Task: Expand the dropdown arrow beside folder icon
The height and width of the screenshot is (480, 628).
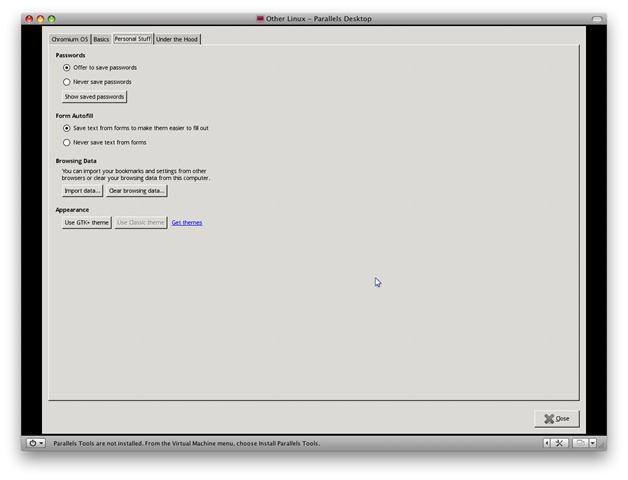Action: pos(592,443)
